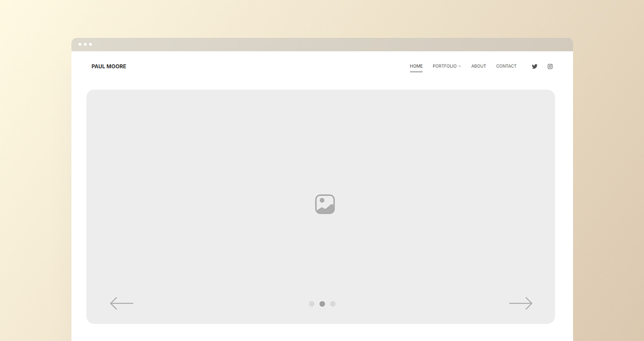644x341 pixels.
Task: Click the PAUL MOORE site logo
Action: (108, 66)
